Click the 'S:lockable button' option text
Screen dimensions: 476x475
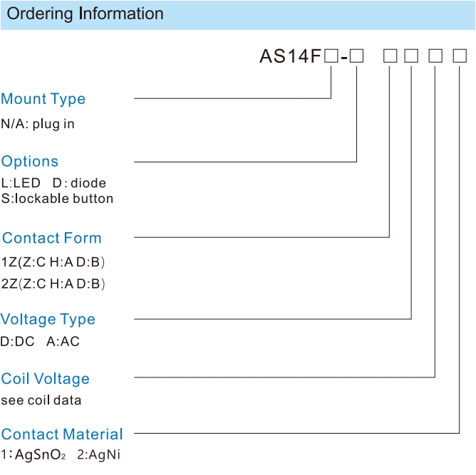tap(57, 199)
